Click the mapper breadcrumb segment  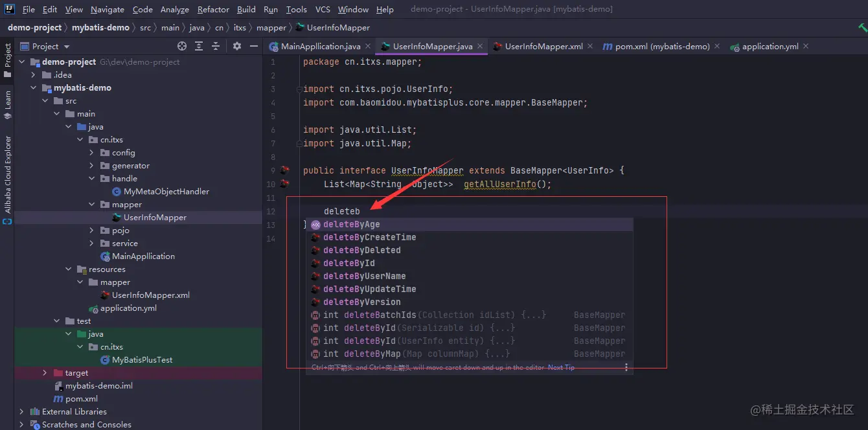pyautogui.click(x=271, y=28)
